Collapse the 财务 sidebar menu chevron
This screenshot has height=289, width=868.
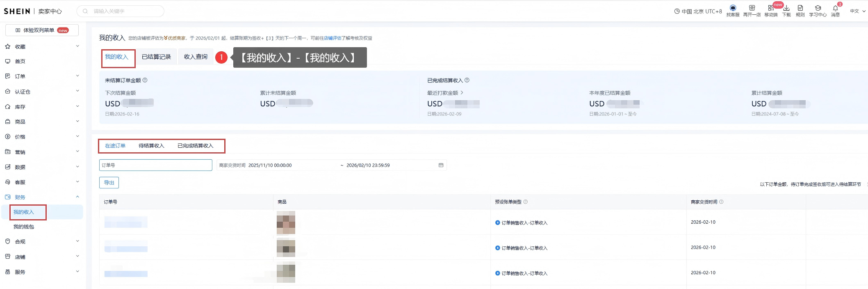click(77, 197)
